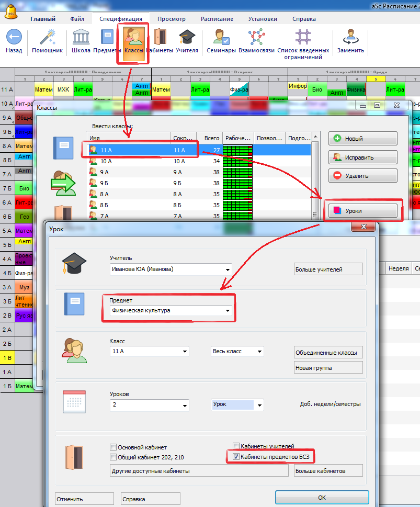
Task: Expand the Учитель dropdown list
Action: coord(228,270)
